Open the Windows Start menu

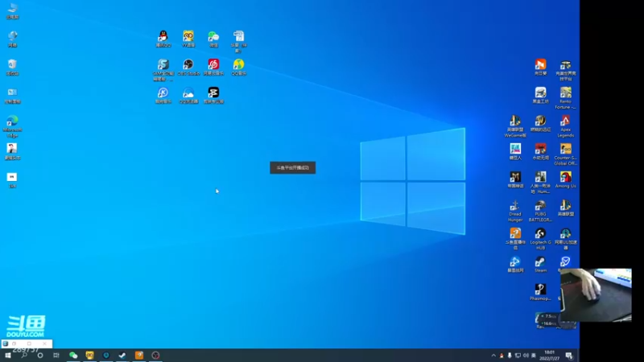pos(8,356)
